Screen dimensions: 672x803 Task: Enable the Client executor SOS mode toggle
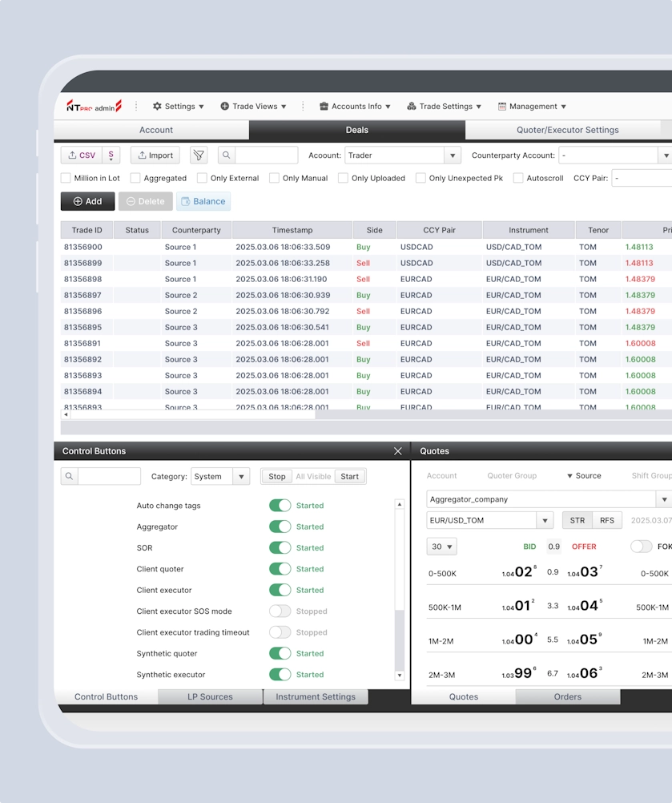280,611
